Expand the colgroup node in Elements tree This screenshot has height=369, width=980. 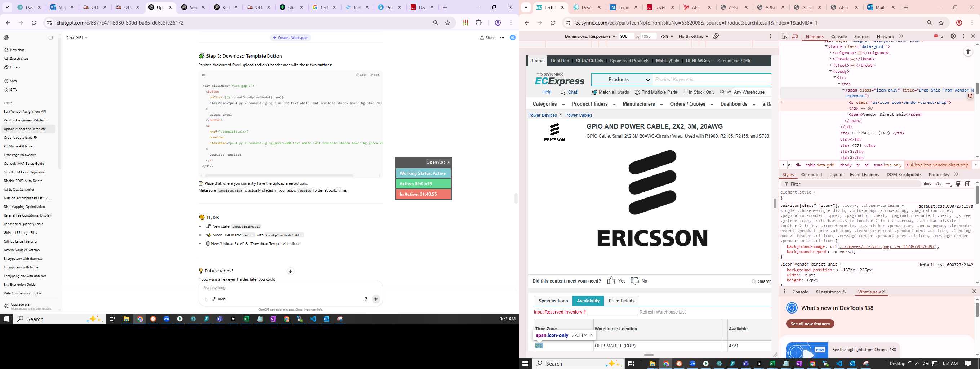tap(830, 53)
